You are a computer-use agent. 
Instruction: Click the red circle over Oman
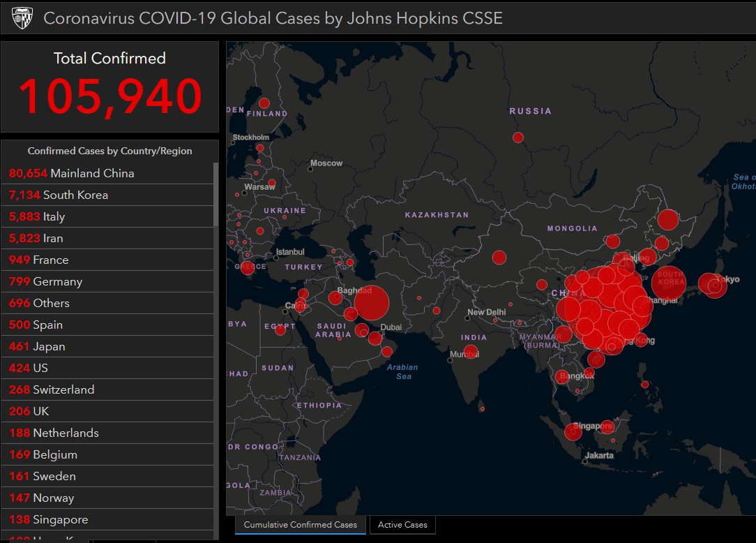point(386,352)
